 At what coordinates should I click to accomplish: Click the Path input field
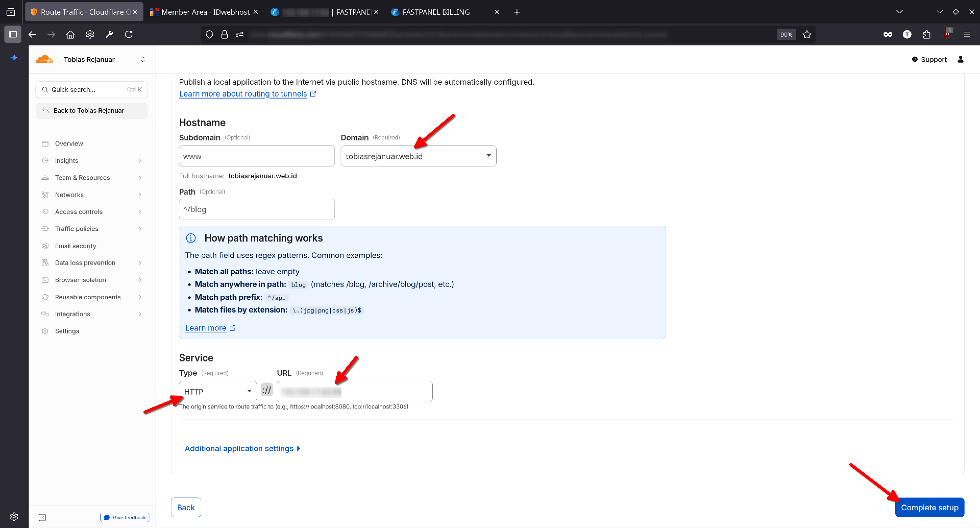256,209
